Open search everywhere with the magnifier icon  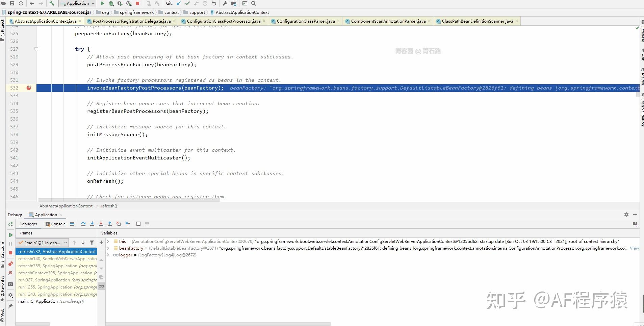point(253,3)
